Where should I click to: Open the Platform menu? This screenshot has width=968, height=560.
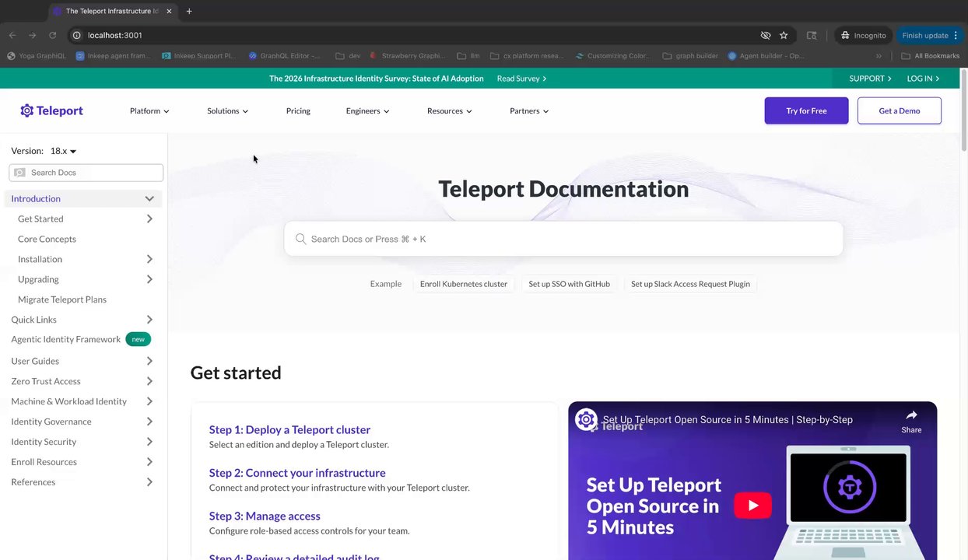pos(149,110)
